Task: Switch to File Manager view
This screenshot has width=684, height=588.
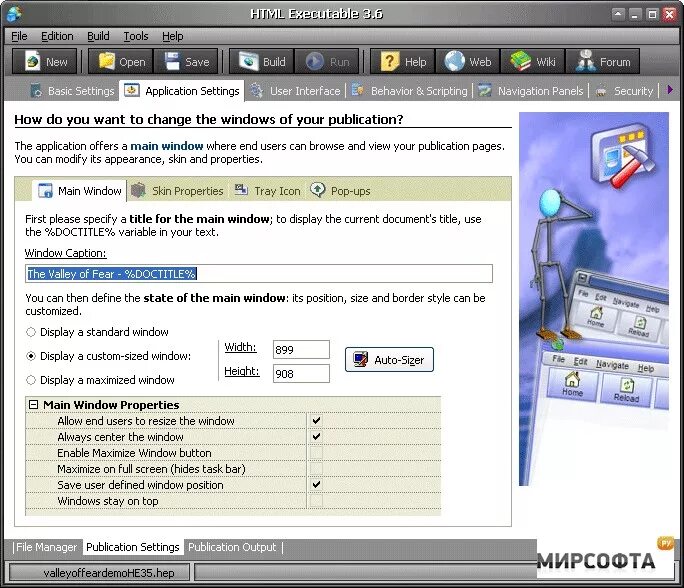Action: click(46, 547)
